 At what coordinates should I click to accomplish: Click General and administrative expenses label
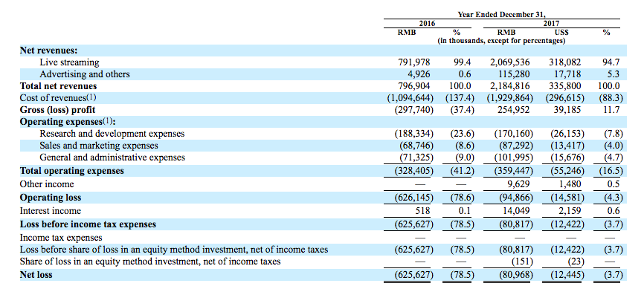[112, 158]
